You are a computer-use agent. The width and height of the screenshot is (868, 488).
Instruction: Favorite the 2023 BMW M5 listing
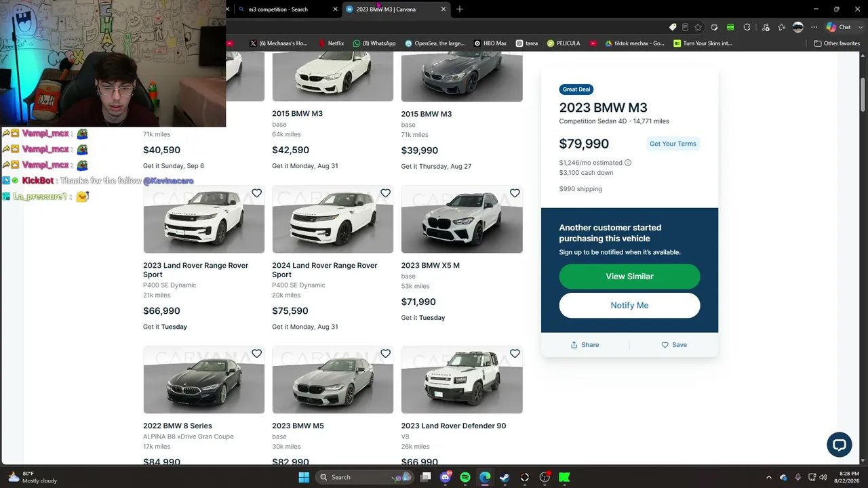pyautogui.click(x=385, y=353)
